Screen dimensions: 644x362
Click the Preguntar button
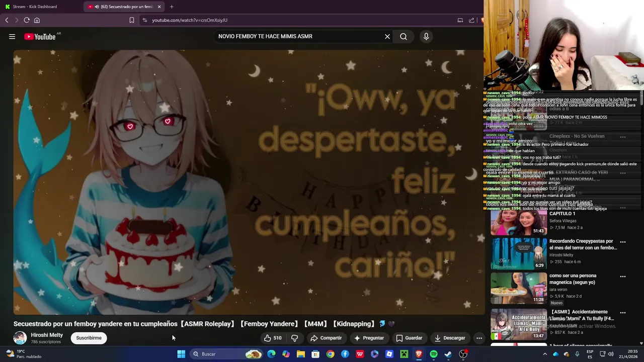point(369,338)
